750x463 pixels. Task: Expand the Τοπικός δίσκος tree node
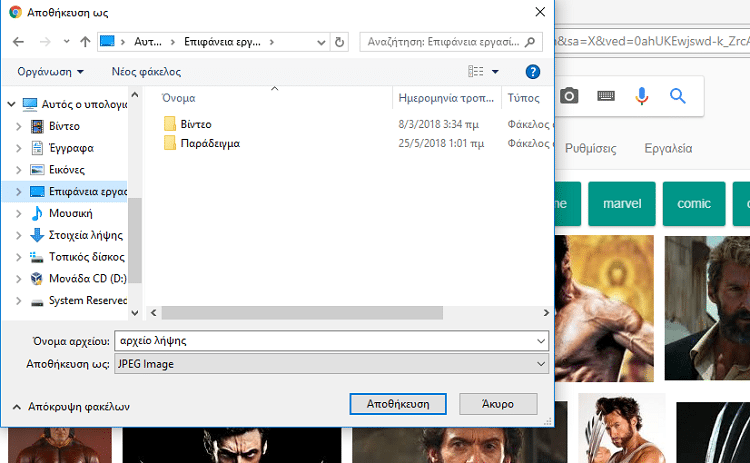coord(19,257)
